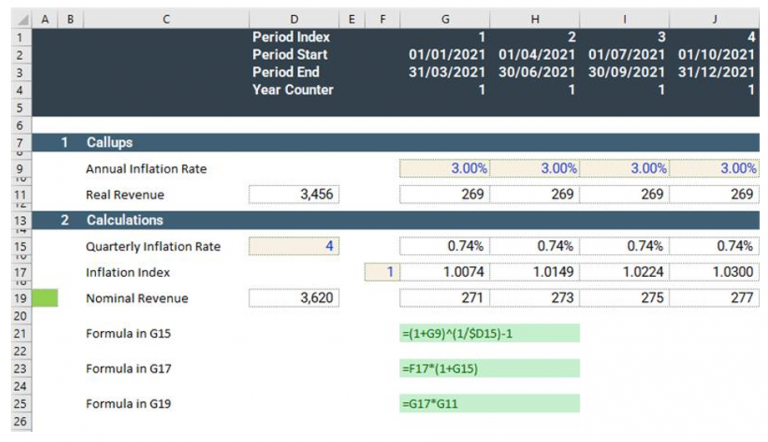Click the Period End label cell
768x442 pixels.
point(286,72)
